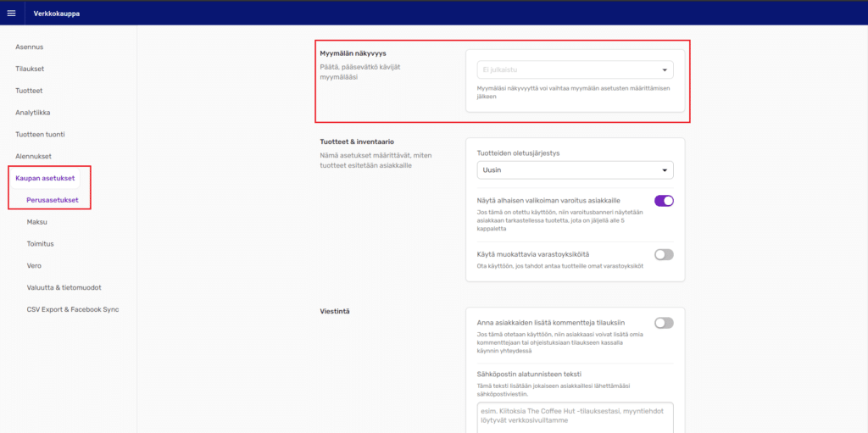This screenshot has height=433, width=868.
Task: Select Tuotteen tuonti menu item
Action: (x=40, y=135)
